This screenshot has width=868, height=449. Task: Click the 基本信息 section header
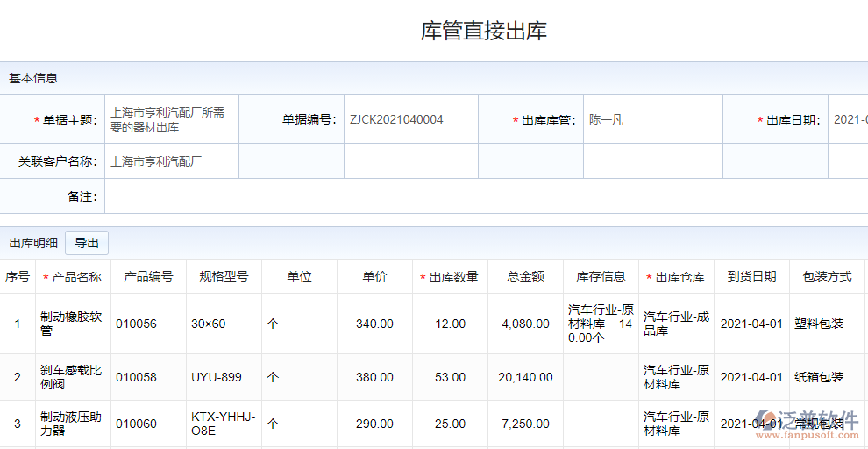tap(33, 78)
